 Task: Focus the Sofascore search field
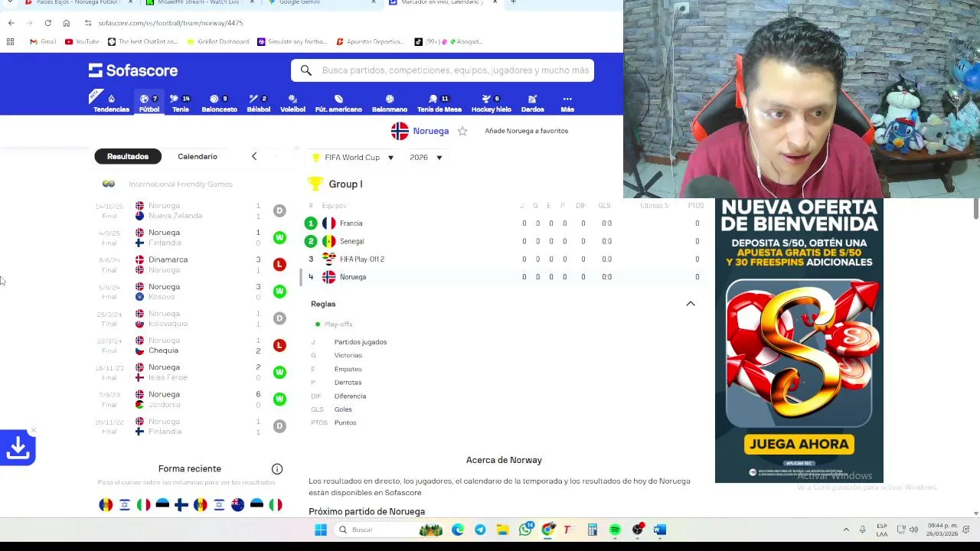pos(443,70)
